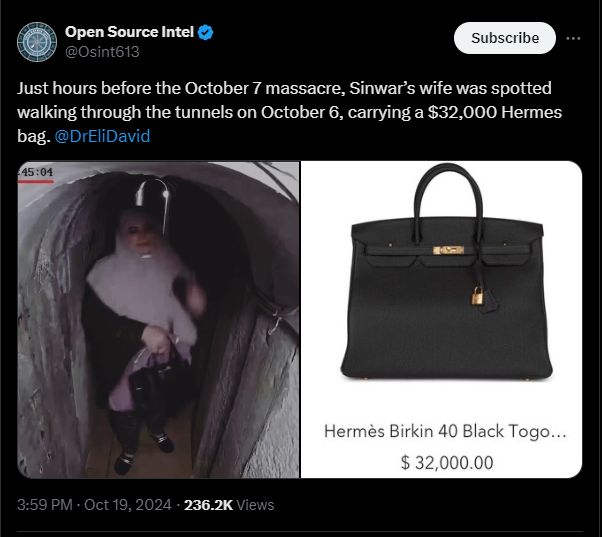Click the tweet text about October 6
Screen dimensions: 602x537
tap(289, 112)
